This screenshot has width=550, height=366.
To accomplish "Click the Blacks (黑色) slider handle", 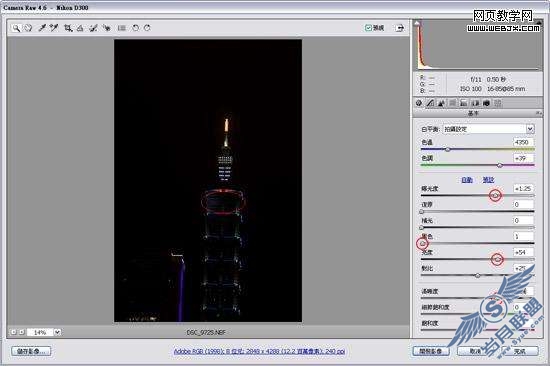I will [x=423, y=243].
